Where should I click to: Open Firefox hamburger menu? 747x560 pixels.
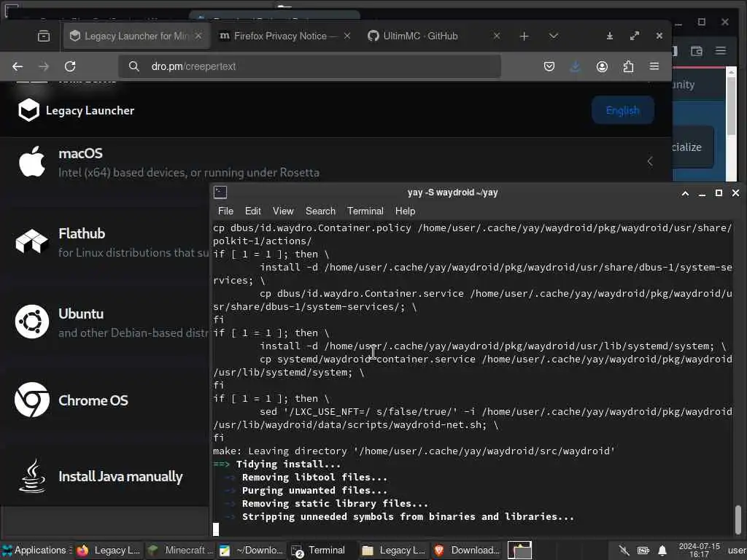(x=654, y=66)
